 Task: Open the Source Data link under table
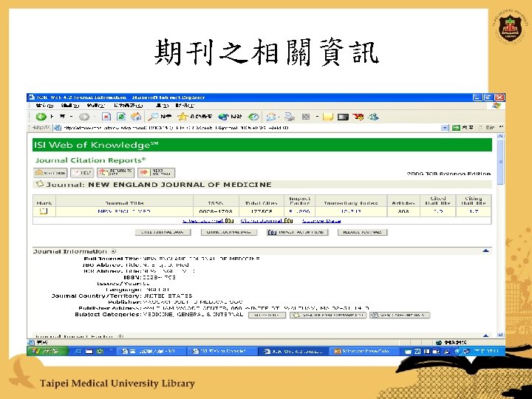tap(321, 220)
